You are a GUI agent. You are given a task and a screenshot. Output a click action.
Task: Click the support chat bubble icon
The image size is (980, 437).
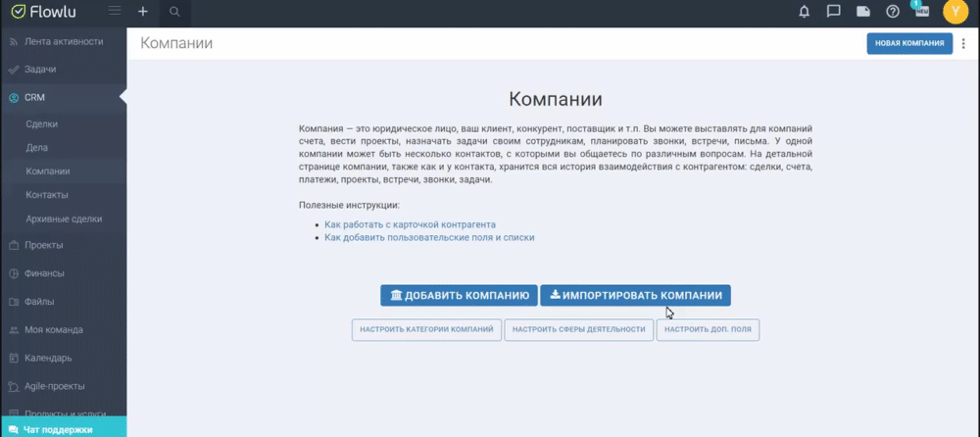coord(13,430)
